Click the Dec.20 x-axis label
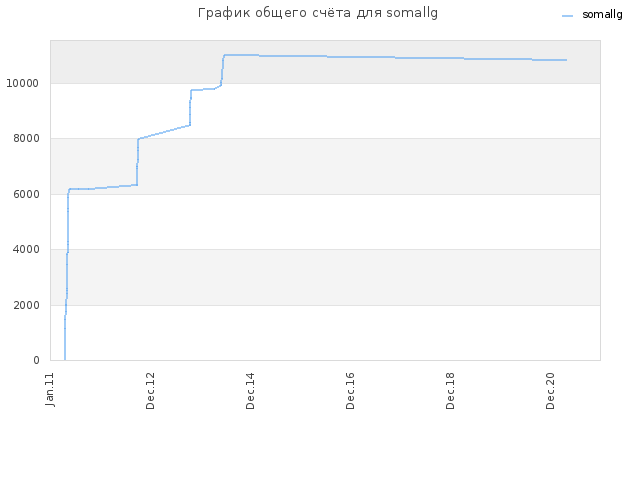The image size is (640, 480). [x=550, y=391]
